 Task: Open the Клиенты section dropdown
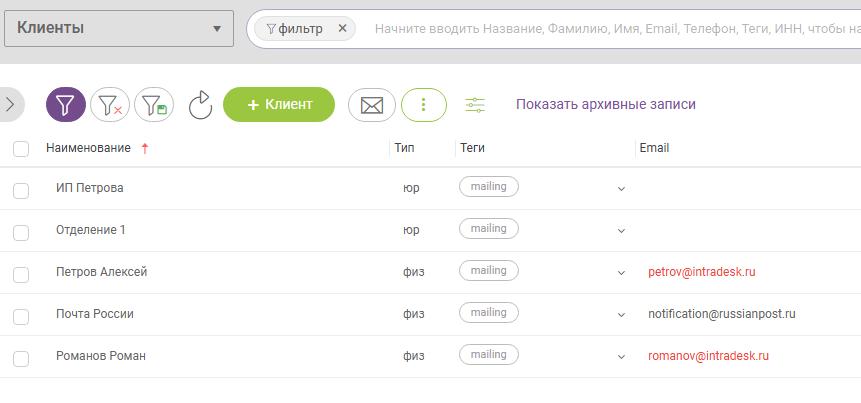(x=118, y=29)
